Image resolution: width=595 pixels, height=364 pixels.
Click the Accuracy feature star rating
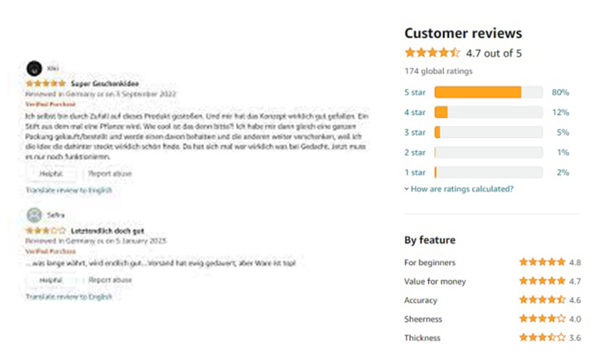click(x=542, y=300)
